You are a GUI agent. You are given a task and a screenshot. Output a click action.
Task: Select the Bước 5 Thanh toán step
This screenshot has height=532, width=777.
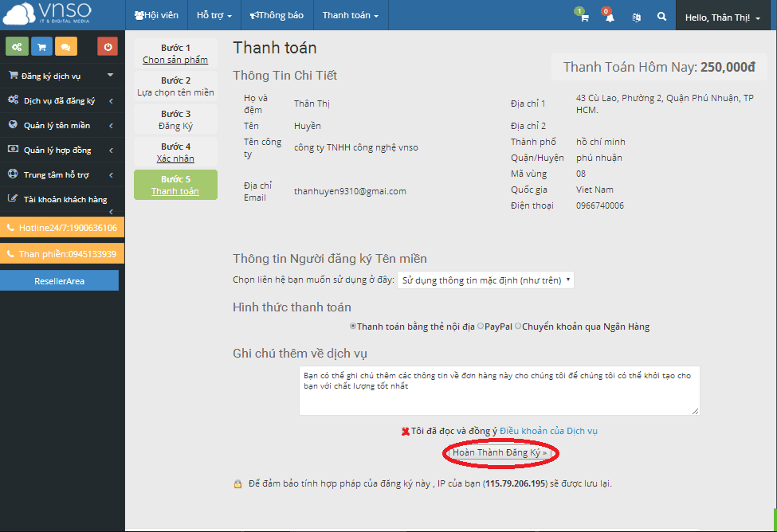click(175, 185)
